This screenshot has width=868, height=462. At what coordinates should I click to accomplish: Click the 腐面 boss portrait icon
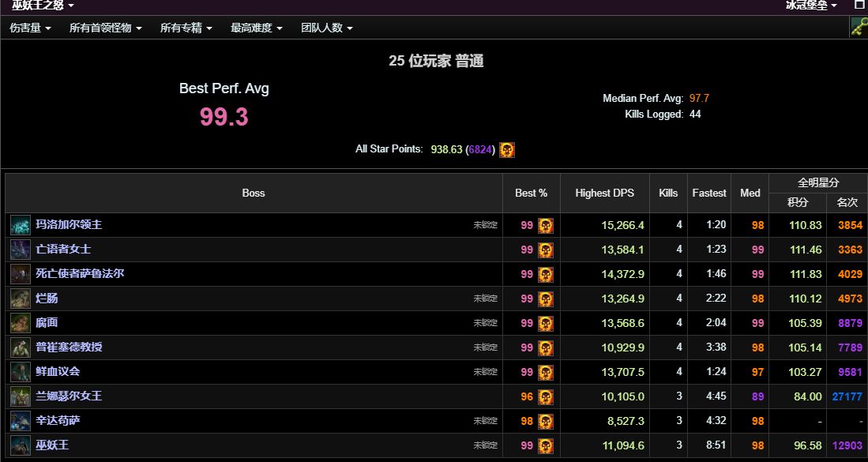[x=19, y=323]
